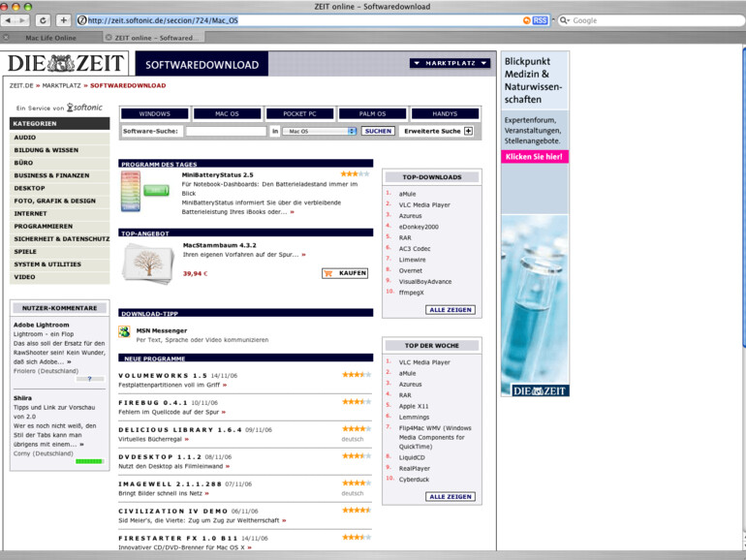Image resolution: width=746 pixels, height=560 pixels.
Task: Add bookmark using the plus button
Action: point(63,20)
